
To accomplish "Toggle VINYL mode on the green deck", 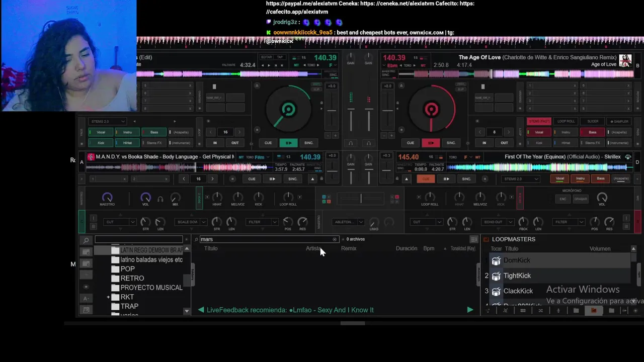I will coord(316,84).
